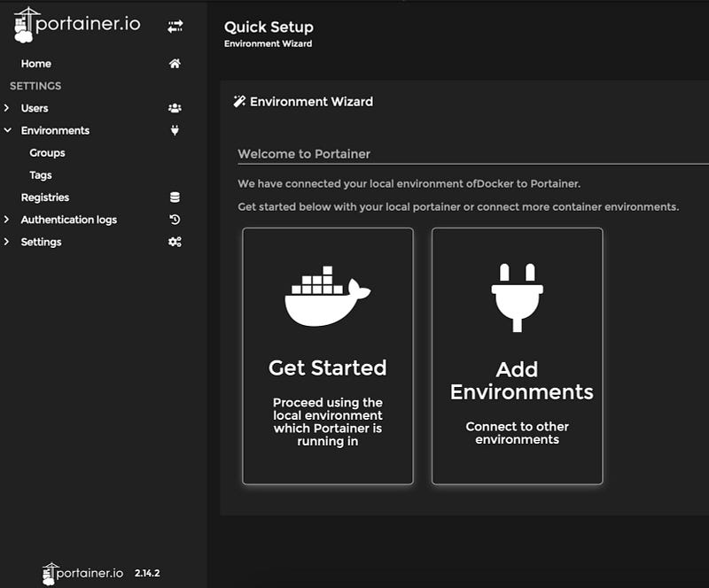This screenshot has height=588, width=709.
Task: Click the footer portainer.io logo
Action: [x=82, y=574]
